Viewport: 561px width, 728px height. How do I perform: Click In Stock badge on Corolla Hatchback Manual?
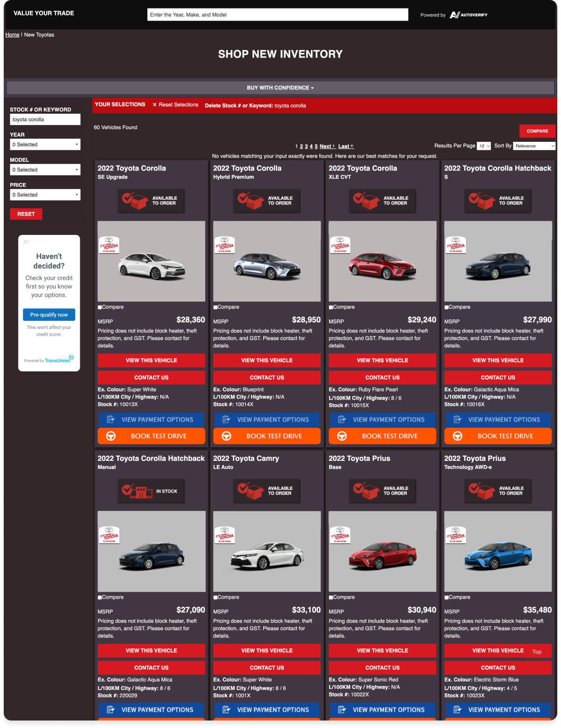tap(151, 491)
